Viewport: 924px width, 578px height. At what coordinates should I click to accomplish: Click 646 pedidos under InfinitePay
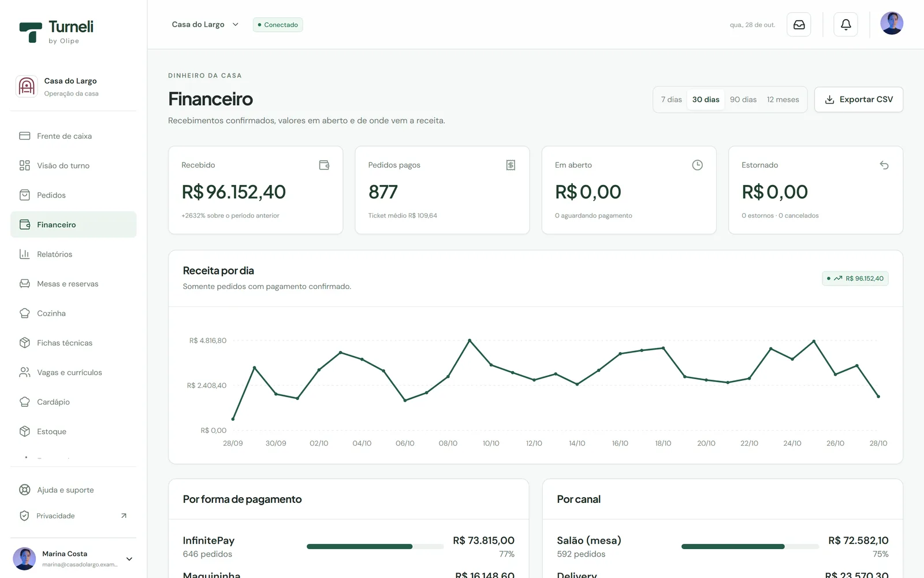click(207, 554)
